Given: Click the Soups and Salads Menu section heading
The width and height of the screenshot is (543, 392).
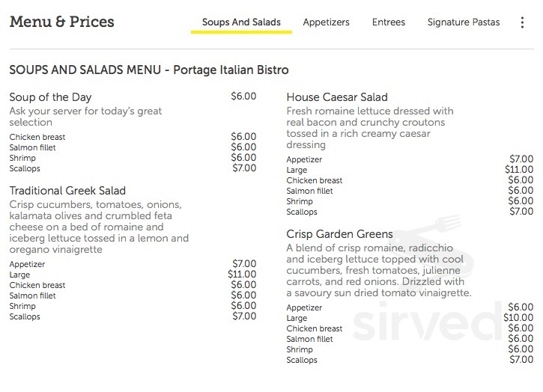Looking at the screenshot, I should pyautogui.click(x=149, y=70).
